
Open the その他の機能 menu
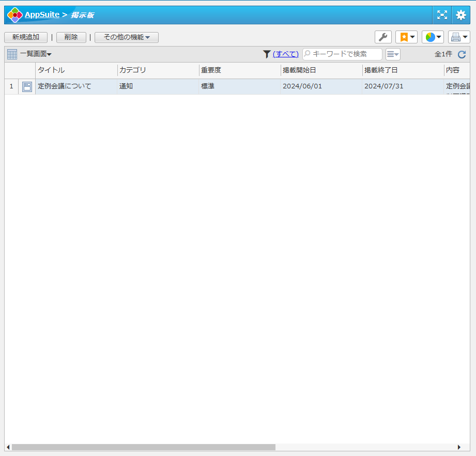click(126, 37)
